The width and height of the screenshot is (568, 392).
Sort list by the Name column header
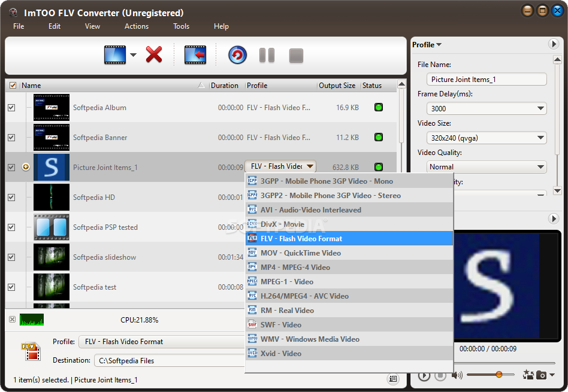coord(114,86)
